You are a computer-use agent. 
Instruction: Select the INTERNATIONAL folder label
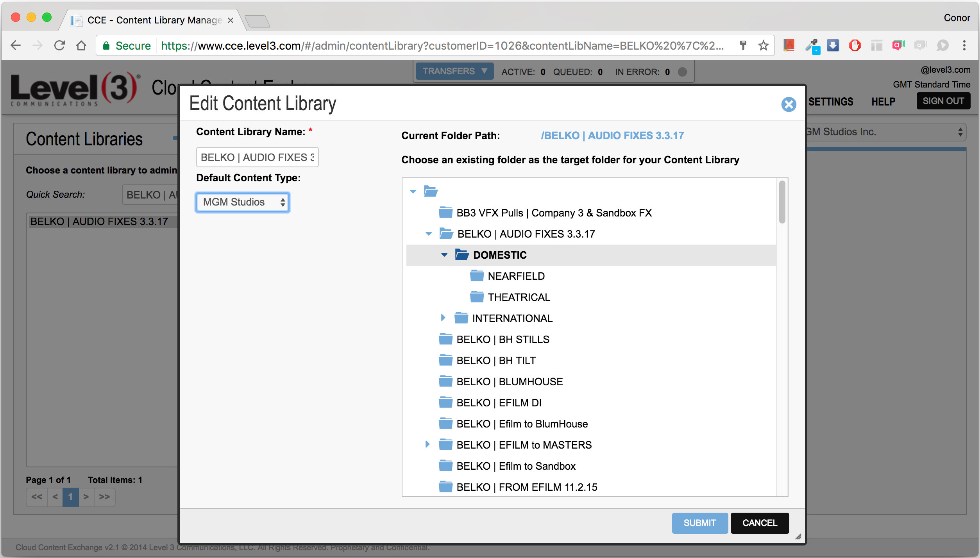tap(512, 318)
